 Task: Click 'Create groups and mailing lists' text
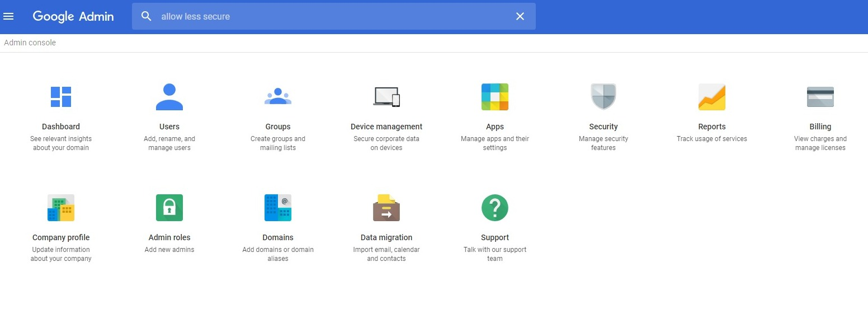click(x=278, y=143)
